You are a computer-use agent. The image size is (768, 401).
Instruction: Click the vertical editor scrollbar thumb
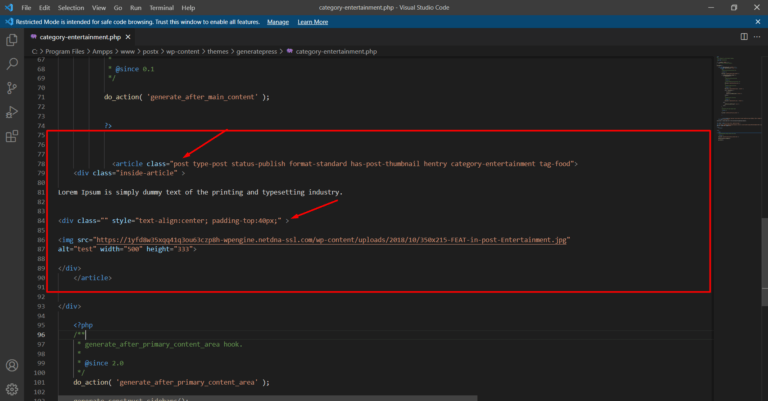(x=765, y=262)
